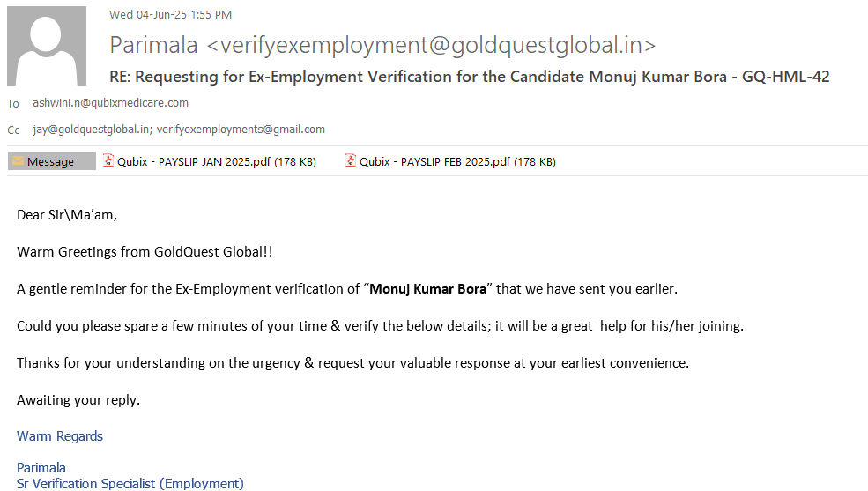Select recipient ashwini.n@qubixmedicare.com
Viewport: 868px width, 491px height.
click(x=110, y=103)
